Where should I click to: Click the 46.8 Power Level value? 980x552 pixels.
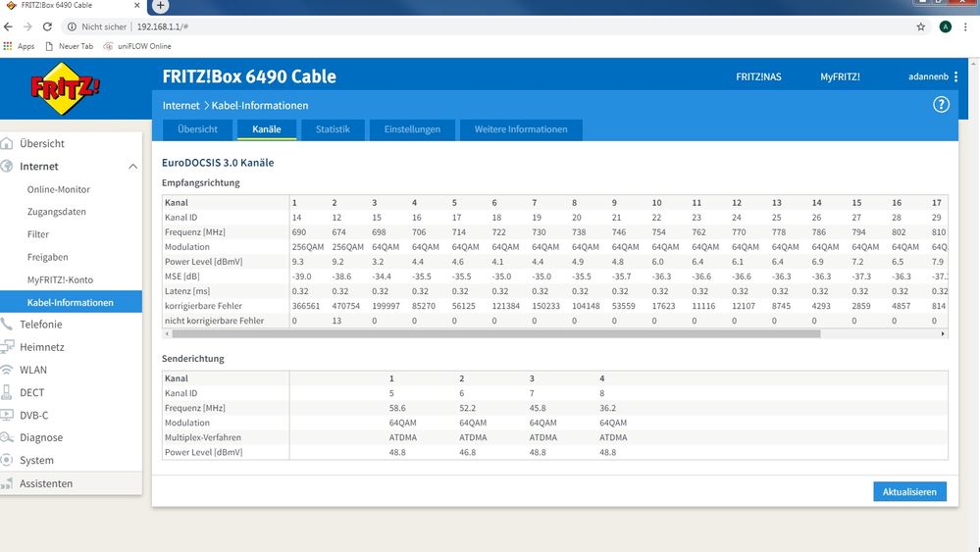coord(467,452)
